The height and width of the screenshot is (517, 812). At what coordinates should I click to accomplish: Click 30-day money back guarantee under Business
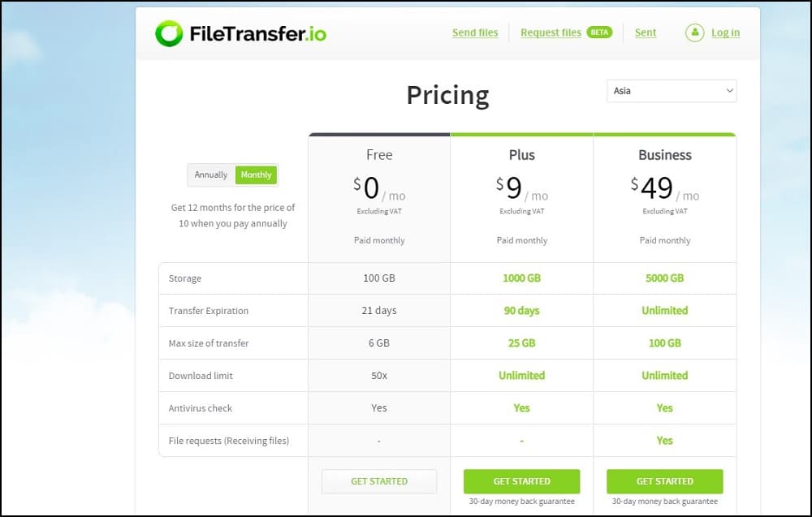pos(664,502)
